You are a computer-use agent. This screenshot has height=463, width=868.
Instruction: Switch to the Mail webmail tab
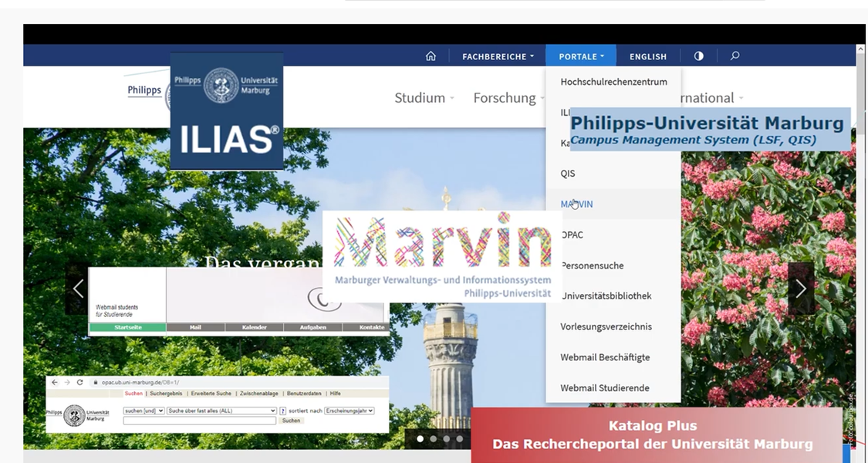(195, 327)
